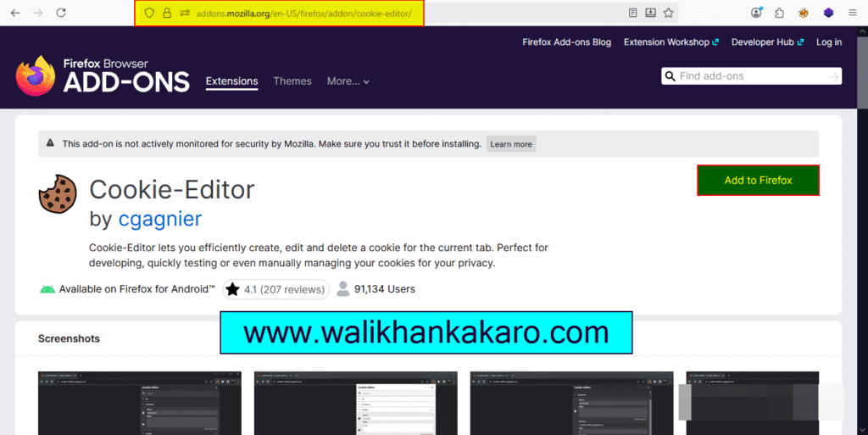The width and height of the screenshot is (868, 435).
Task: Open the Extension Workshop link
Action: coord(671,42)
